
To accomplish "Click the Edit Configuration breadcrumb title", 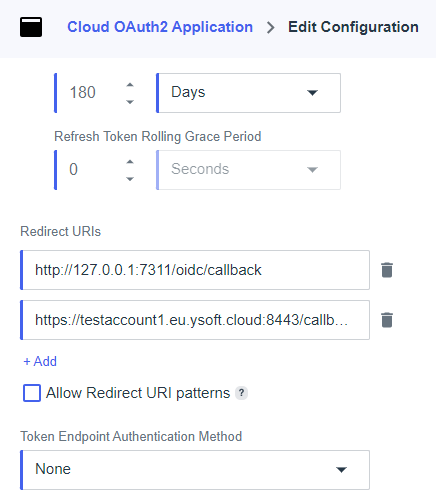I will pyautogui.click(x=353, y=27).
